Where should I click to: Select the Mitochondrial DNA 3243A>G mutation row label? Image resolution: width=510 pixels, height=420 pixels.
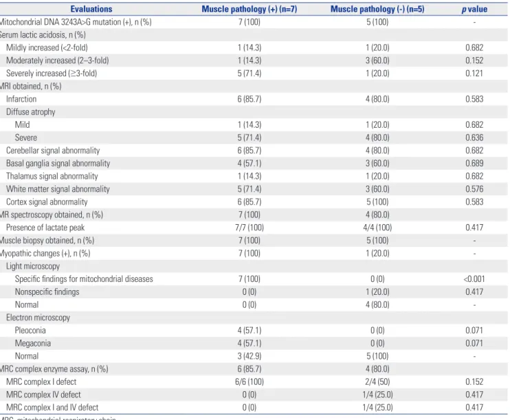76,22
